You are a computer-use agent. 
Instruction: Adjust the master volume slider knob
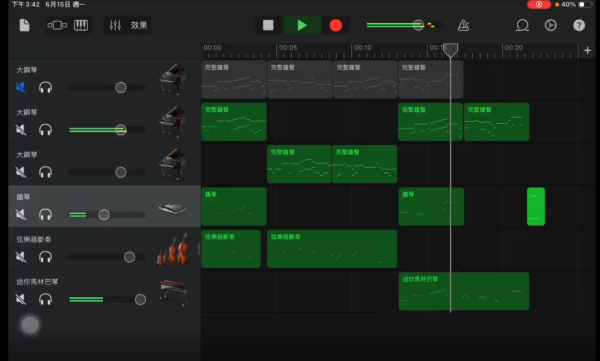click(418, 25)
